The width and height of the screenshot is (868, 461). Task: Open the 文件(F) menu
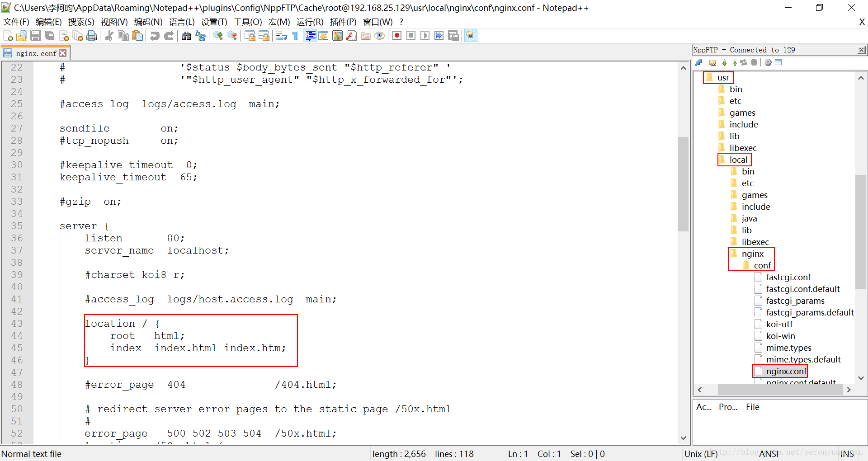click(16, 22)
